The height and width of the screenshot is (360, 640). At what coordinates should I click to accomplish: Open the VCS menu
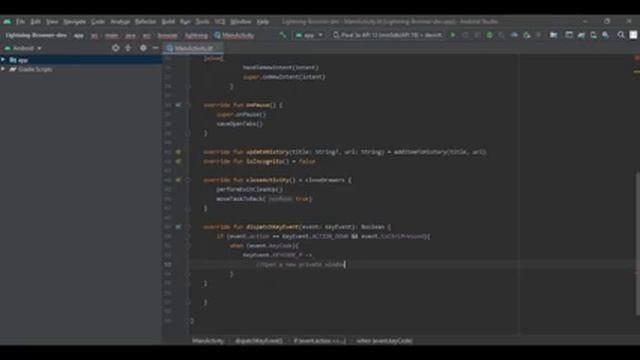(220, 22)
